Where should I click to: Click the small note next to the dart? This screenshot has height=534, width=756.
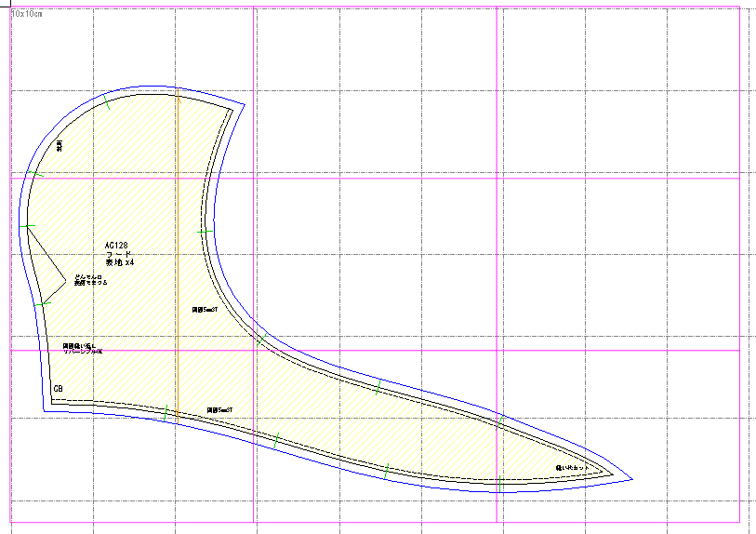[90, 280]
